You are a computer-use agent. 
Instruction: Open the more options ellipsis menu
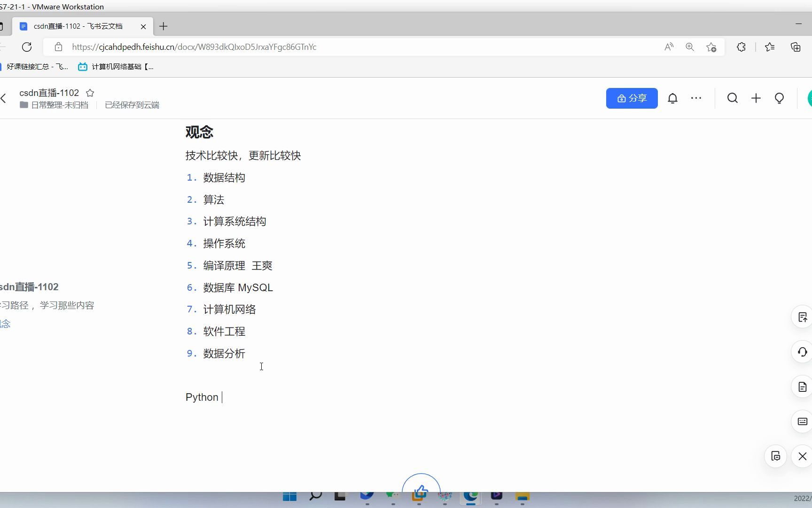point(696,98)
